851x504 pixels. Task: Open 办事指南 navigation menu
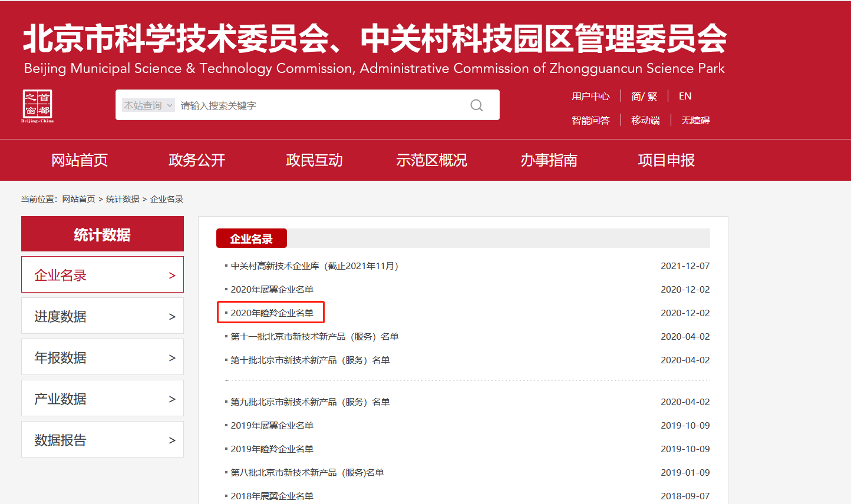[549, 160]
